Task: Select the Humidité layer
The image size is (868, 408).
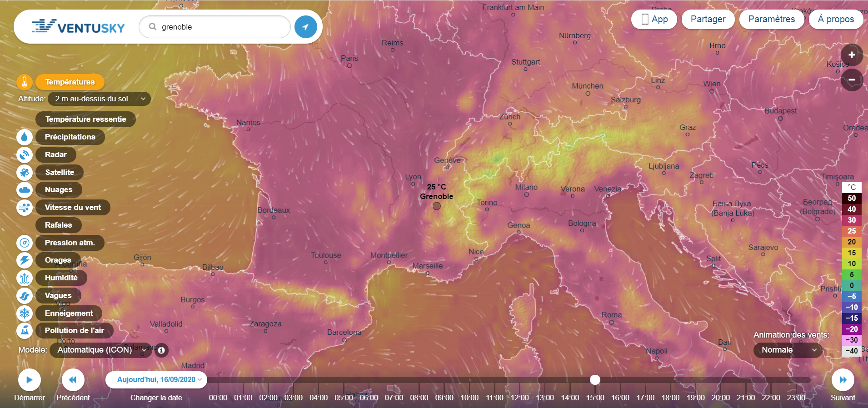Action: (x=61, y=278)
